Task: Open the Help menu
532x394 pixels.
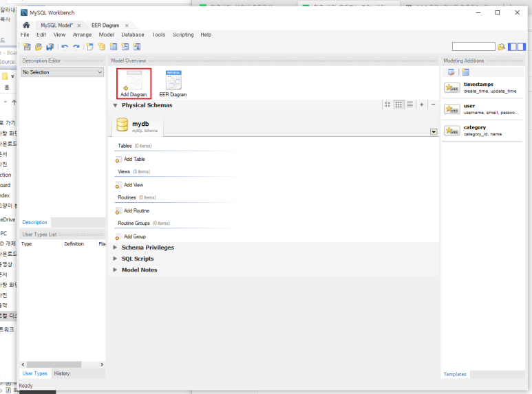Action: pos(206,34)
